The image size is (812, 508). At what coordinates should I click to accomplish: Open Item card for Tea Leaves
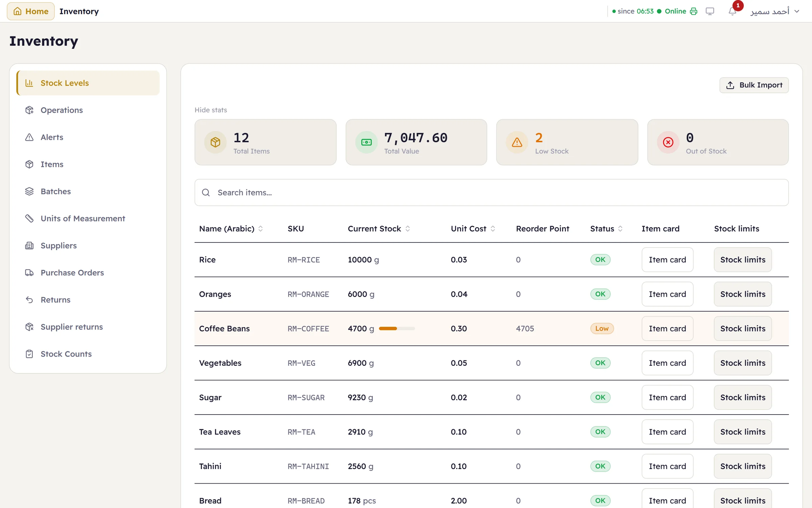667,432
